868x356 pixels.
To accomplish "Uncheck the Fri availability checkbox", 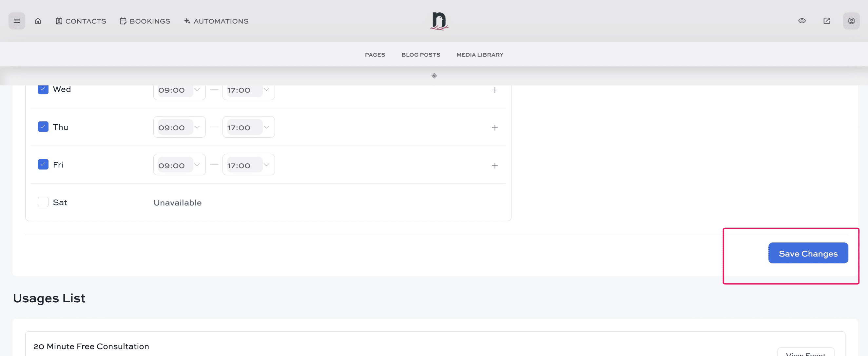I will (43, 165).
